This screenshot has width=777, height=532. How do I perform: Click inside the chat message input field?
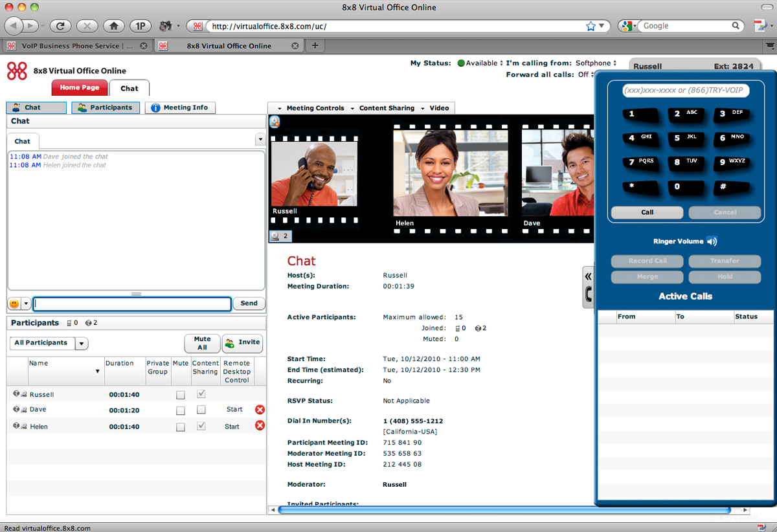(x=131, y=303)
